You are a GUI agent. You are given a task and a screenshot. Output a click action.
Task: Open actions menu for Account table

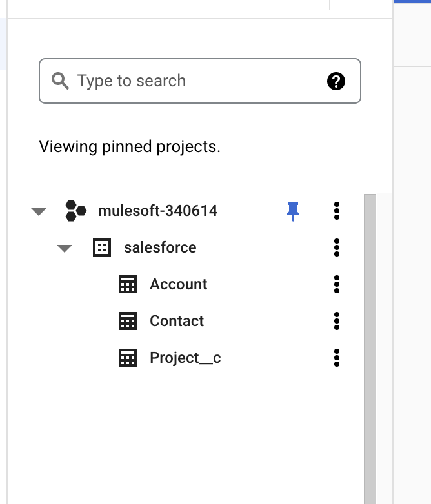pos(336,284)
